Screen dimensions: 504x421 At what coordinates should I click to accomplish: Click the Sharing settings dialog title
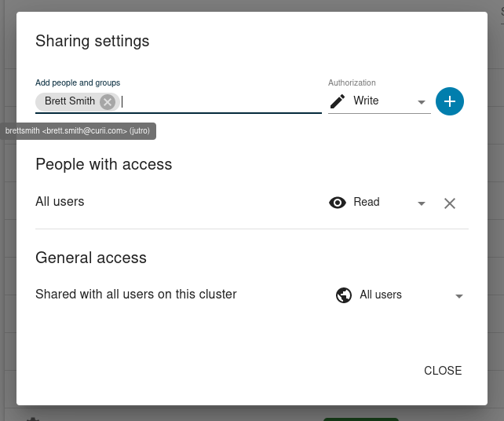[93, 41]
